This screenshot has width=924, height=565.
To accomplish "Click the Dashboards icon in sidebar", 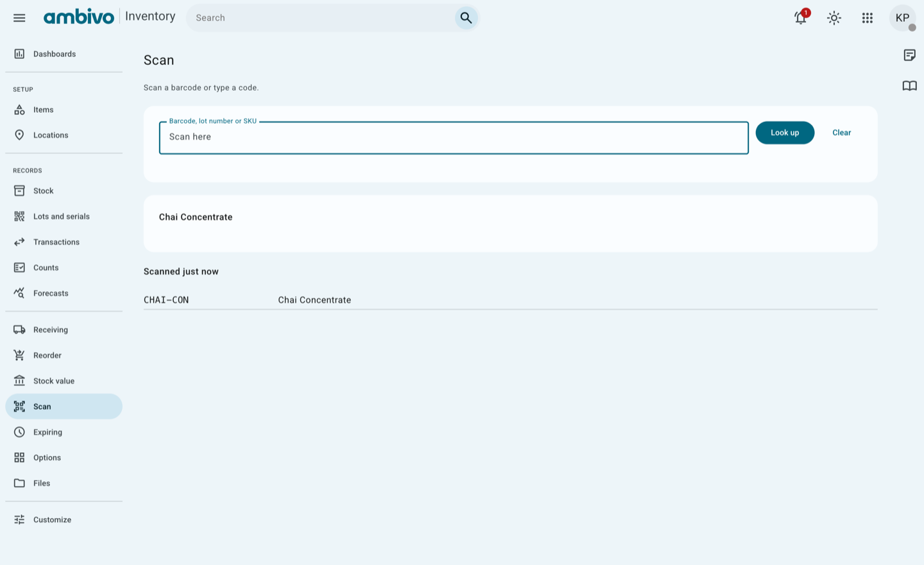I will [x=19, y=54].
